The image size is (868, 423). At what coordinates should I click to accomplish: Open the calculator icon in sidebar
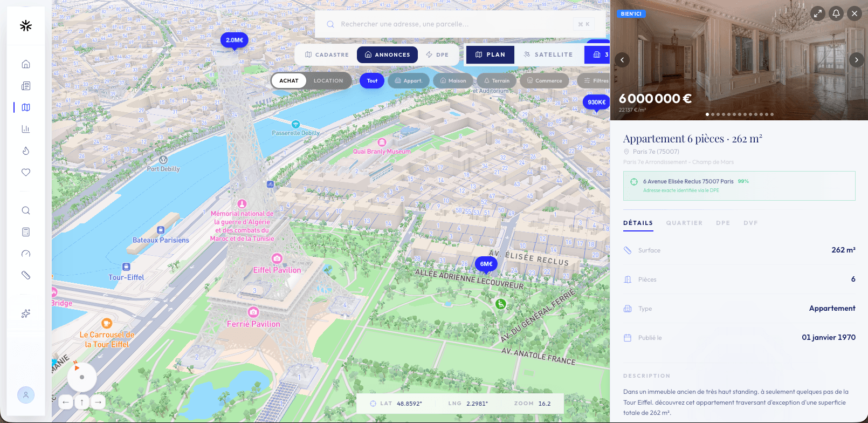pyautogui.click(x=26, y=232)
